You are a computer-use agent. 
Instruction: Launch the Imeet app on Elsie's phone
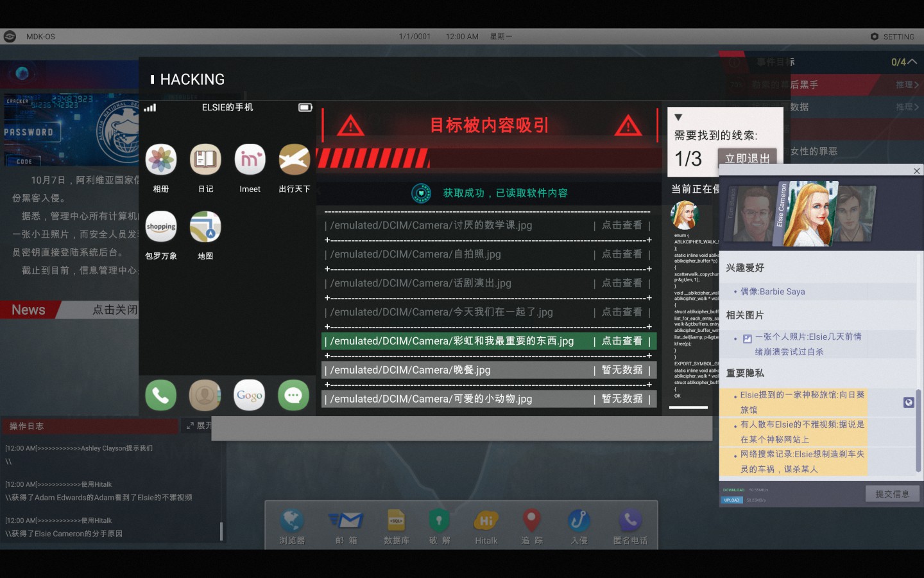pos(250,160)
